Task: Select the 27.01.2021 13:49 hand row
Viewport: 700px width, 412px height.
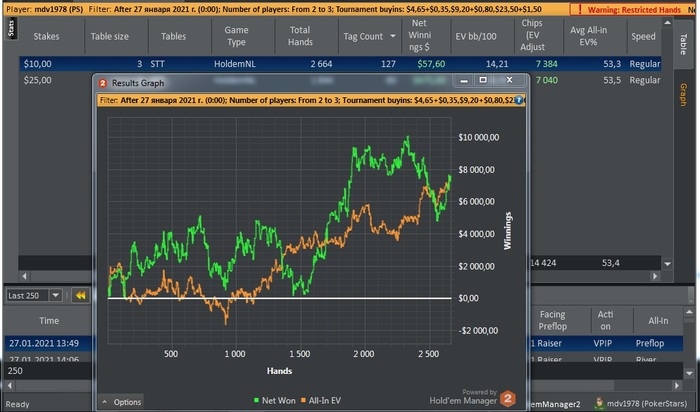Action: [x=48, y=343]
